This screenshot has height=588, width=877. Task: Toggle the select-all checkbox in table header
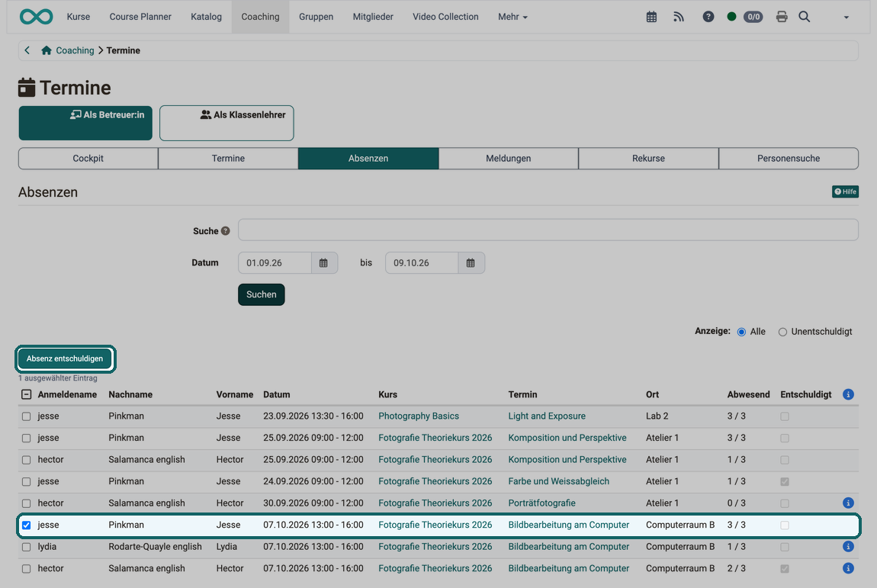(26, 394)
